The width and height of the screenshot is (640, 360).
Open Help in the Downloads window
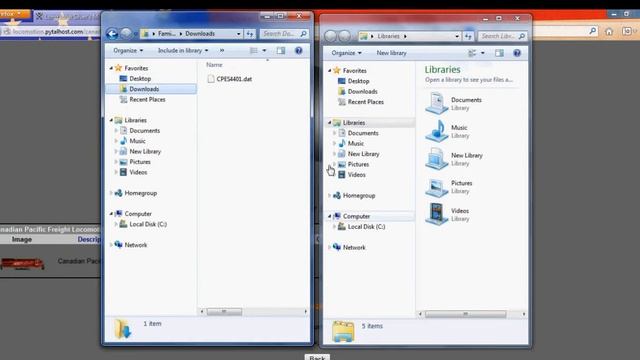point(298,51)
